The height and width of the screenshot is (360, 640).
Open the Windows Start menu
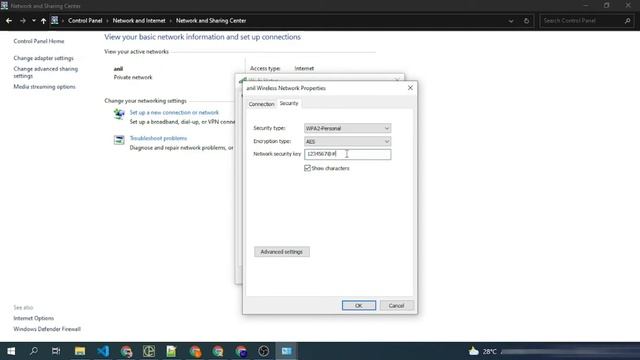click(x=11, y=351)
